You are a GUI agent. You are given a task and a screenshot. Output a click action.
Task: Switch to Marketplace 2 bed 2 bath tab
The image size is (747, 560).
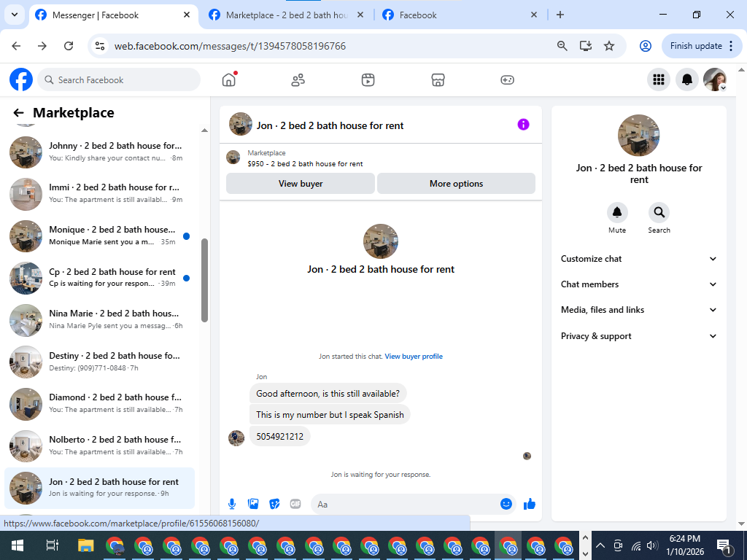(286, 15)
